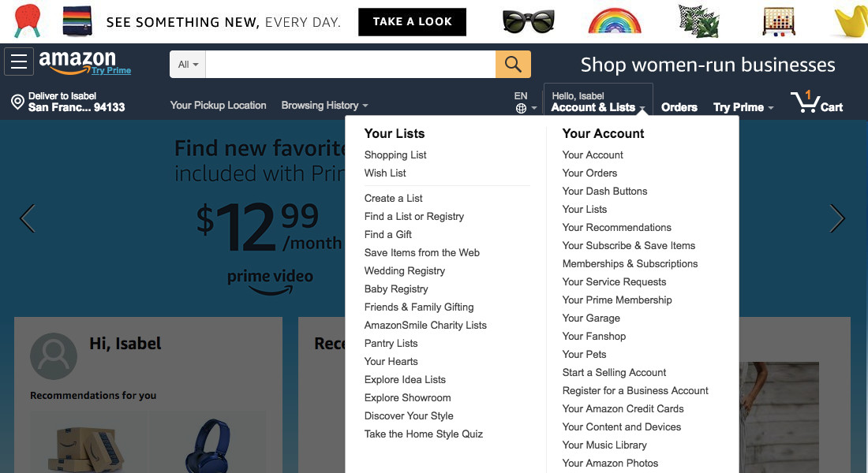Viewport: 868px width, 473px height.
Task: Advance to next carousel slide
Action: pyautogui.click(x=837, y=218)
